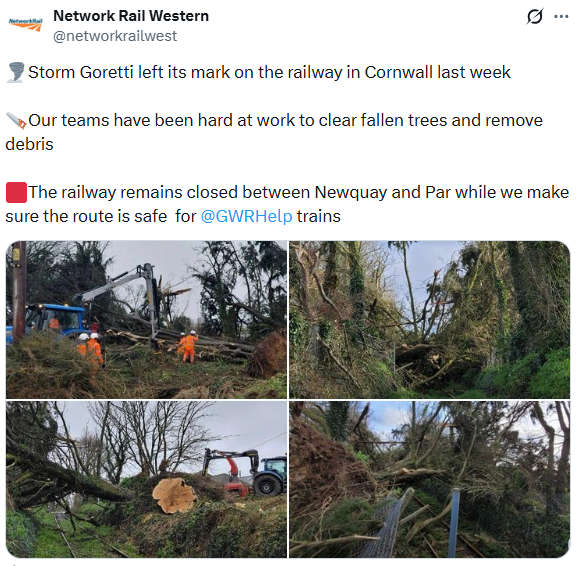Click the cut tree stump cross-section
The width and height of the screenshot is (577, 566).
tap(174, 495)
